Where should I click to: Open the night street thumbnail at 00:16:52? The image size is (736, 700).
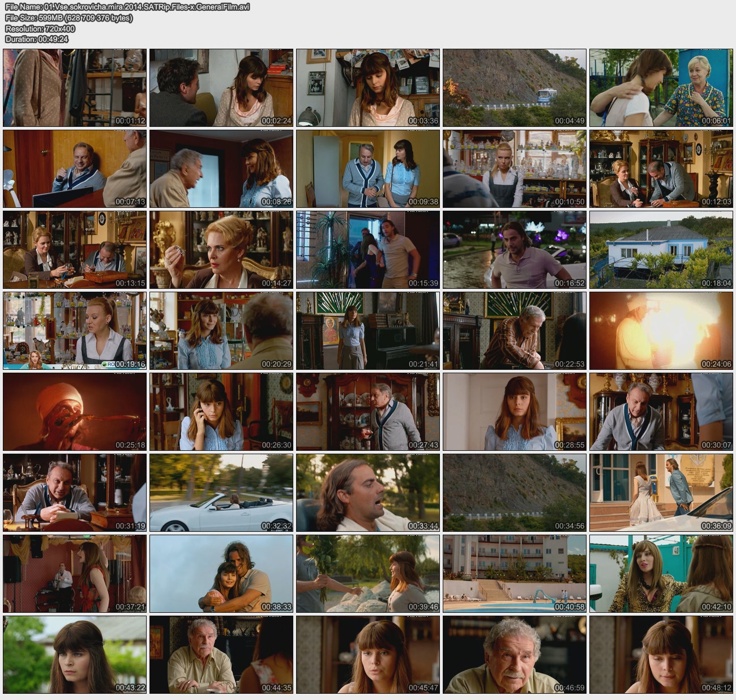(x=514, y=250)
